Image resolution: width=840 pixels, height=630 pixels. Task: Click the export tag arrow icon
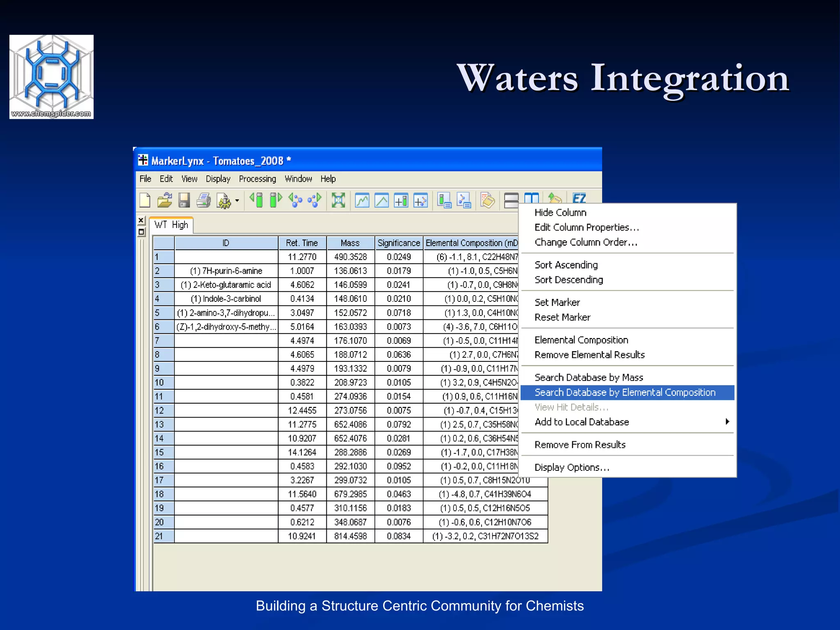tap(555, 198)
